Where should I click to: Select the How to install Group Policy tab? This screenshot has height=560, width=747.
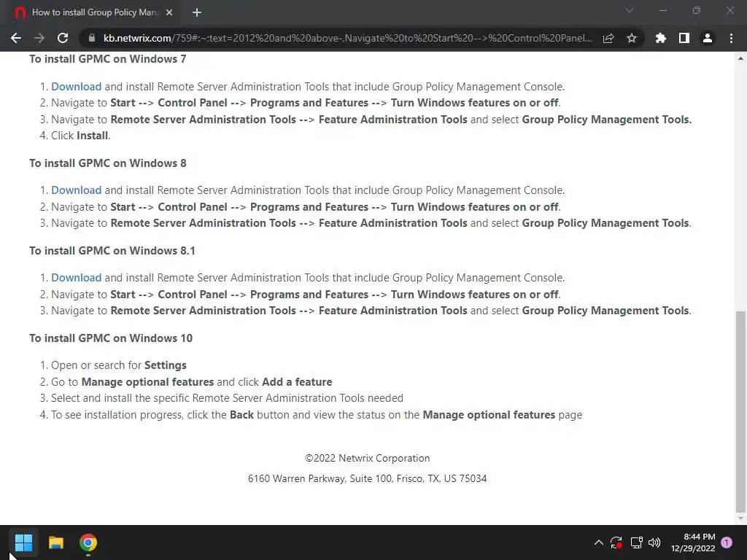point(94,12)
